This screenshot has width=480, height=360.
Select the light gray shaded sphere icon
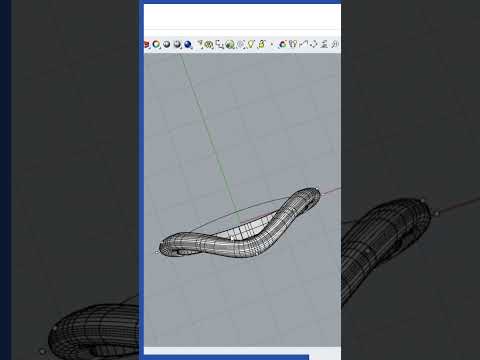click(x=167, y=44)
